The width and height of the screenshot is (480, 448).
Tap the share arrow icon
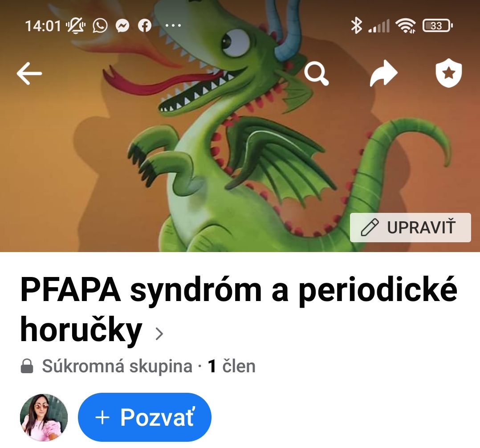[383, 73]
